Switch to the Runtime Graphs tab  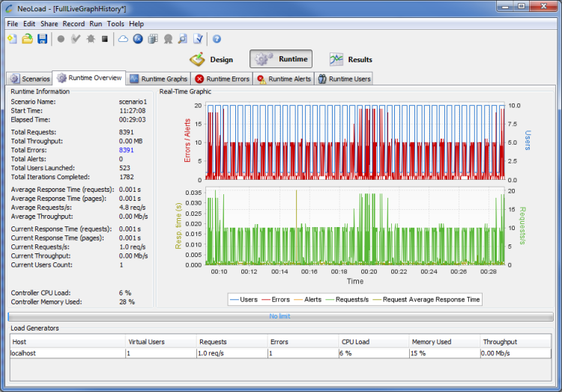[158, 79]
